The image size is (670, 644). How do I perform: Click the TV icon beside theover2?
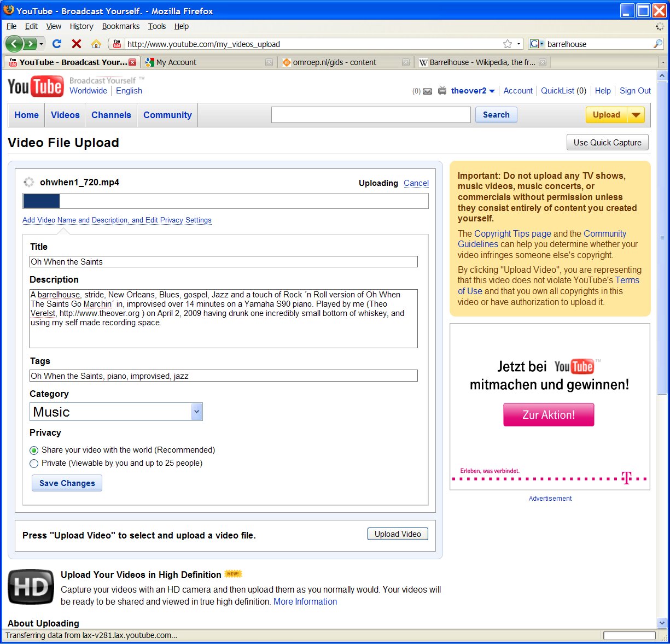[x=442, y=91]
